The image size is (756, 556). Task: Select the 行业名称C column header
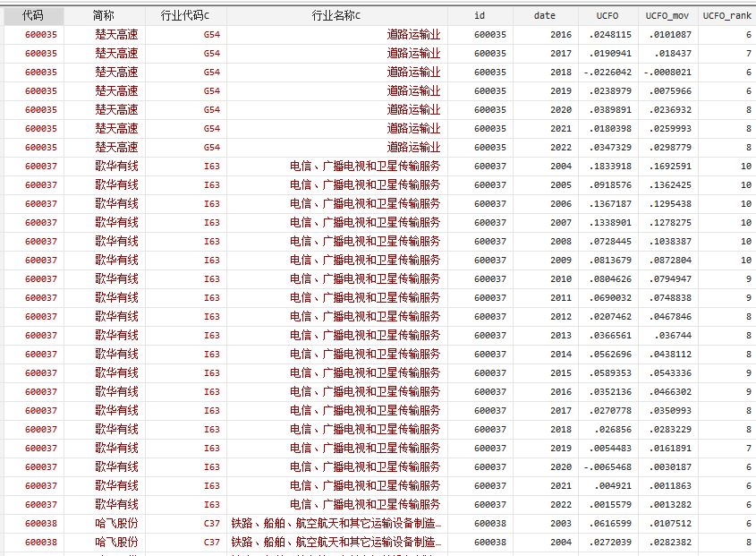point(336,15)
